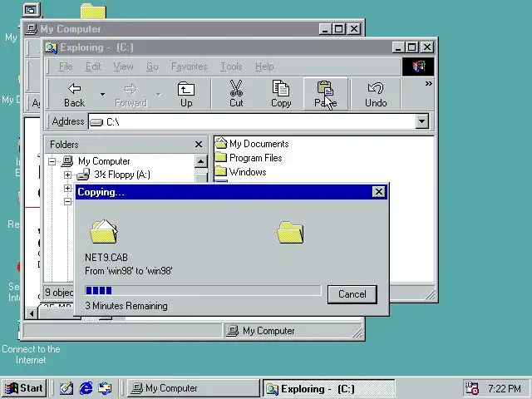The width and height of the screenshot is (532, 399).
Task: Show more toolbar buttons via chevron
Action: pos(429,83)
